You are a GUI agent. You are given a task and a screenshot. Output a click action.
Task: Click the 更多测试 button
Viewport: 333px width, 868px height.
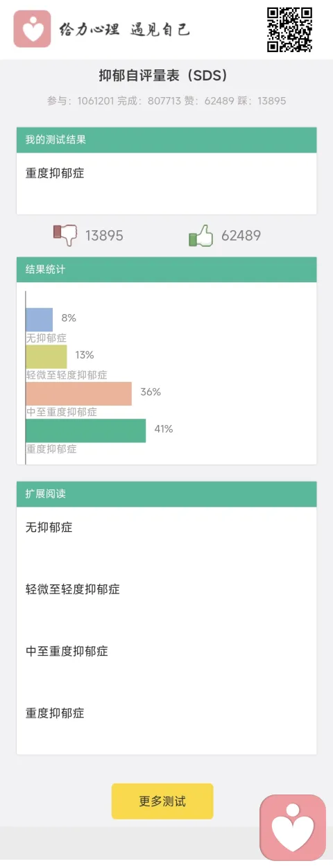(x=162, y=801)
